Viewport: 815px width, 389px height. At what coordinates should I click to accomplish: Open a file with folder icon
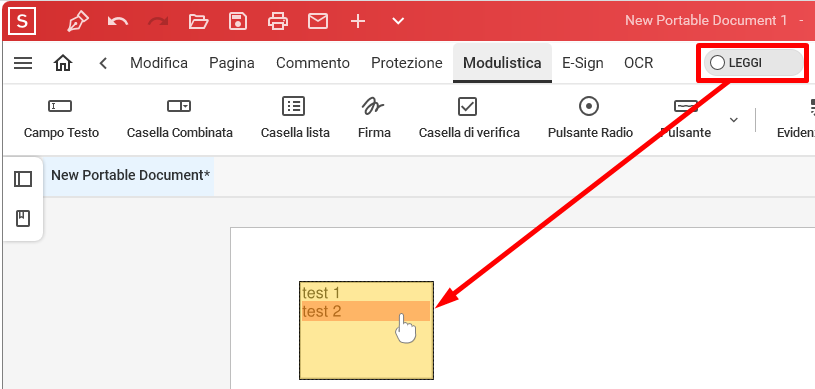point(198,21)
